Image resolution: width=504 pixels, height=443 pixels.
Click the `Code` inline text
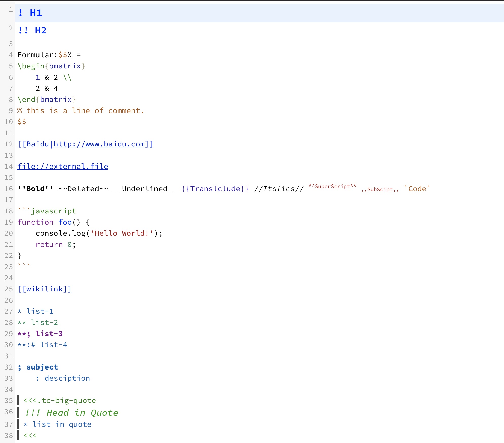point(417,189)
